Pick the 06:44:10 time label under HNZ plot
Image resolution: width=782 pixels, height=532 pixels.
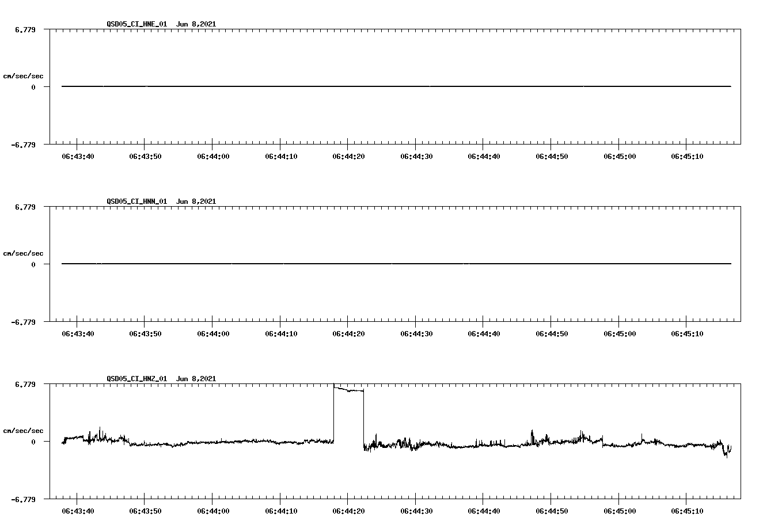click(x=281, y=511)
